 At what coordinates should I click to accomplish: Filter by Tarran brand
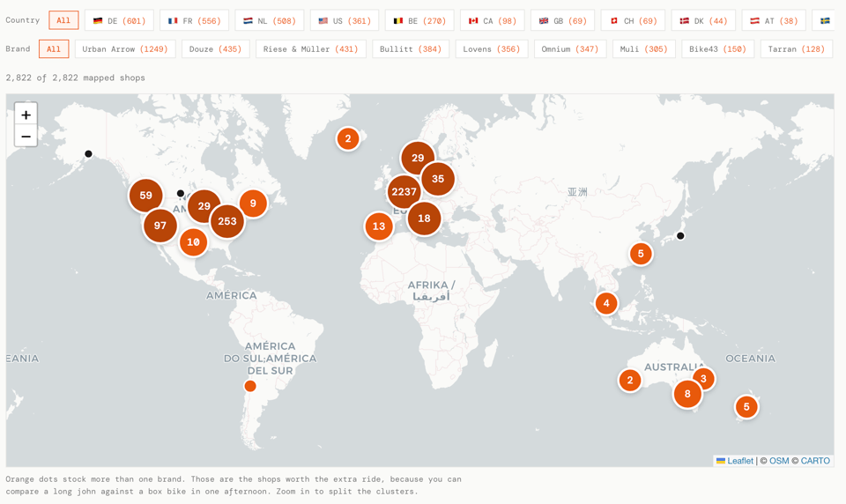797,48
